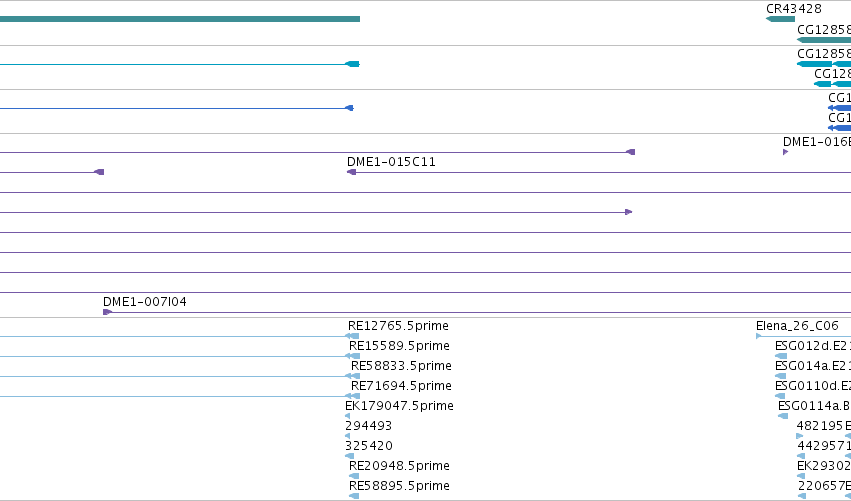Select the RE58895.5prime glyph
851x501 pixels.
(354, 496)
